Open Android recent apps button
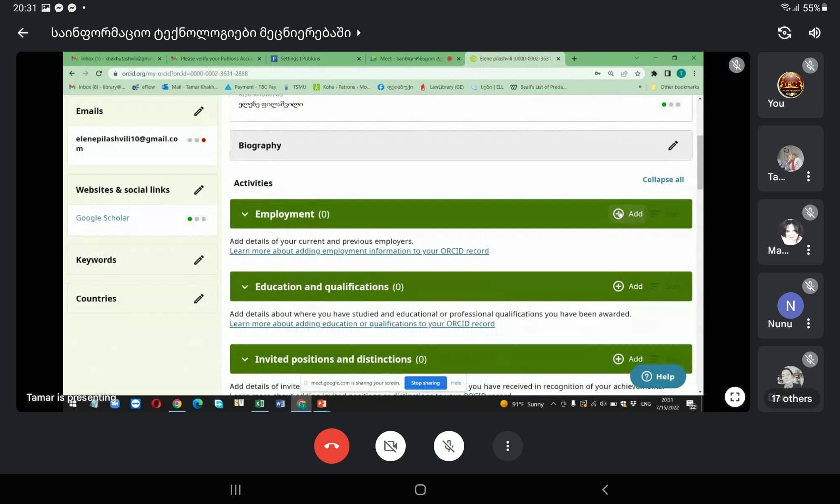The width and height of the screenshot is (840, 504). click(x=235, y=490)
